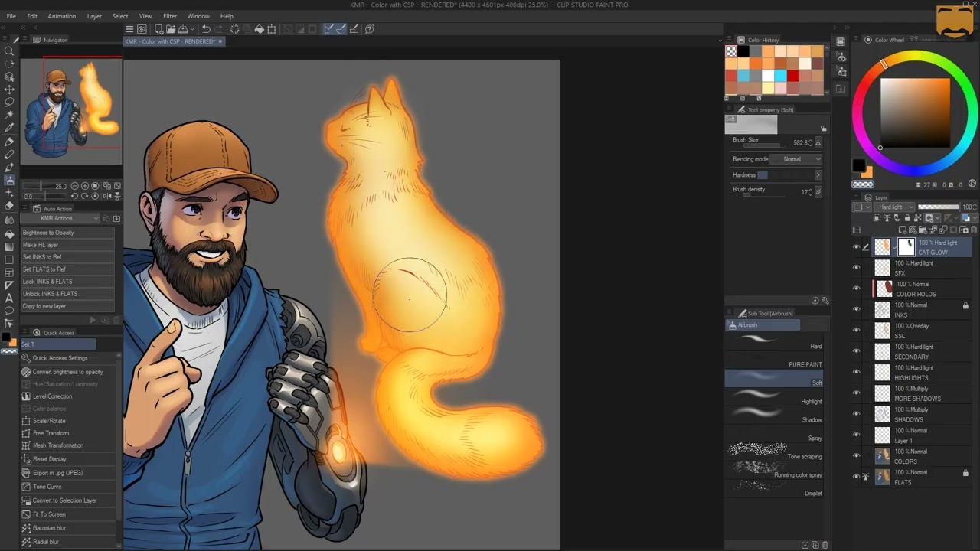
Task: Open the Filter menu
Action: point(170,16)
